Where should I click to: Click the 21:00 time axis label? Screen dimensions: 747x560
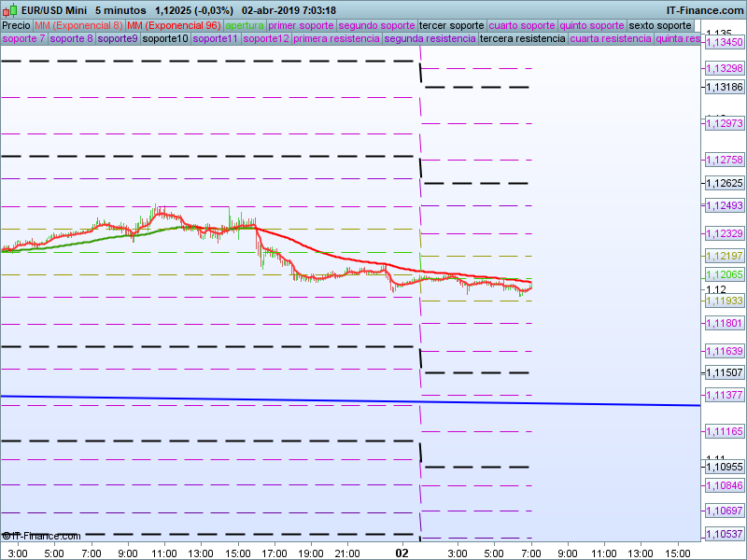pyautogui.click(x=347, y=553)
